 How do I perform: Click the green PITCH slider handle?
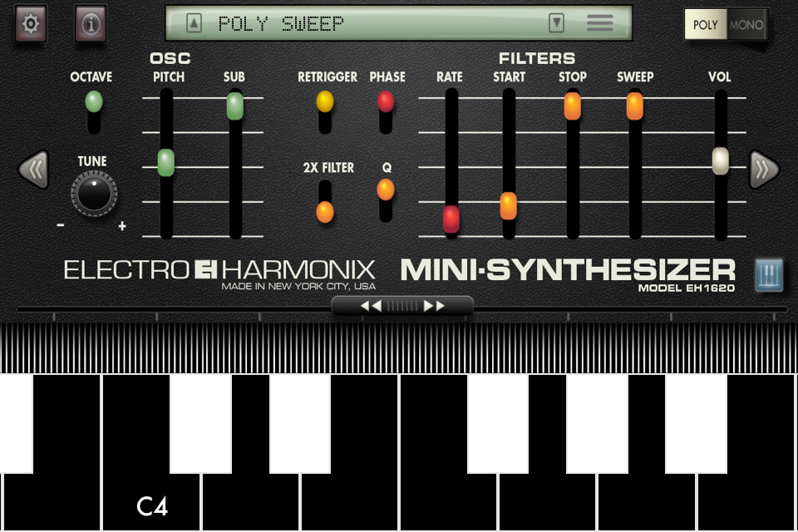pos(166,162)
